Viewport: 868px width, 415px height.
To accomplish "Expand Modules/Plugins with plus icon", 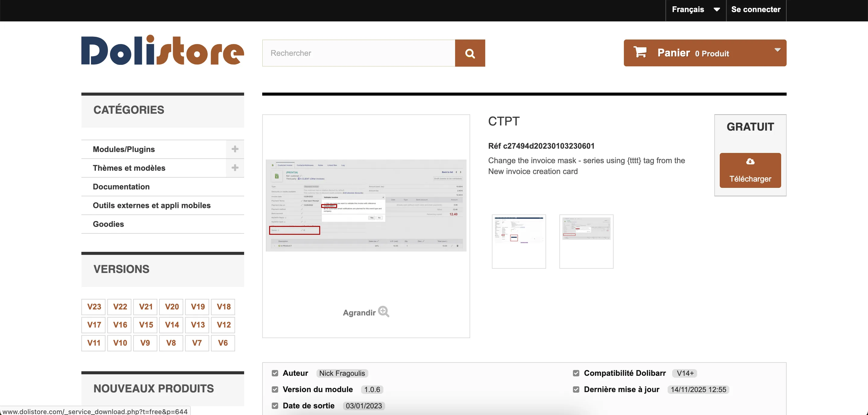I will [235, 149].
